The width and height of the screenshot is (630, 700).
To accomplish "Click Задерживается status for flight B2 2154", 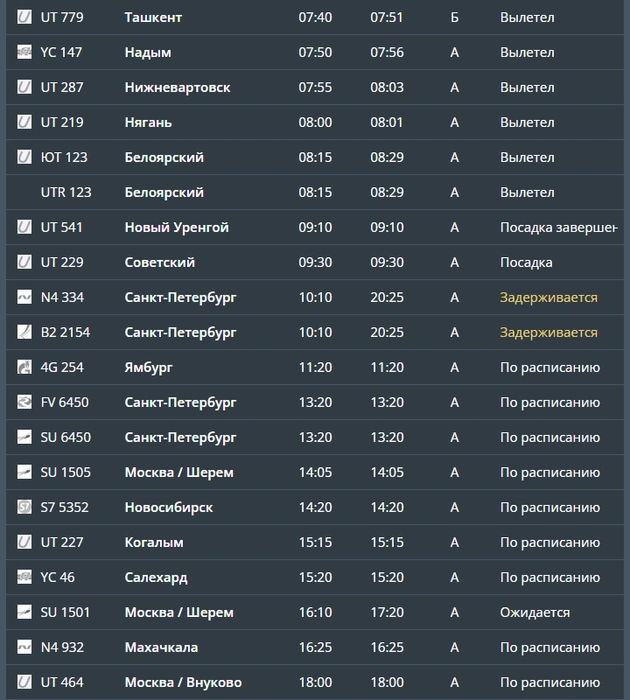I will (549, 332).
